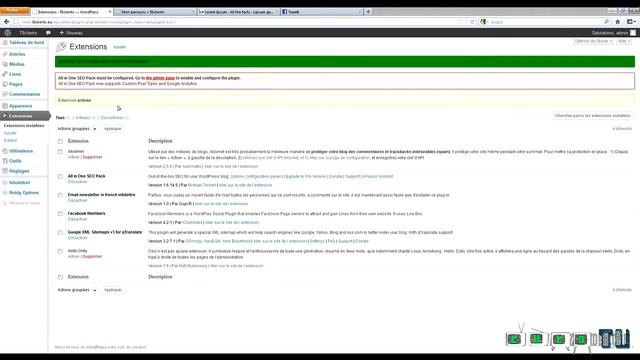The image size is (640, 360).
Task: Open the top Actions groupées dropdown
Action: (x=77, y=129)
